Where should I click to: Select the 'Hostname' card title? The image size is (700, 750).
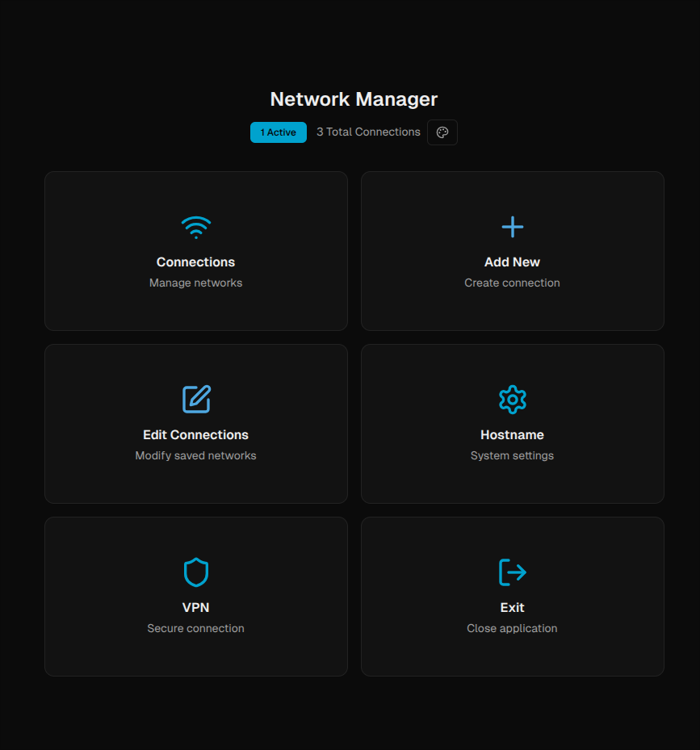512,435
